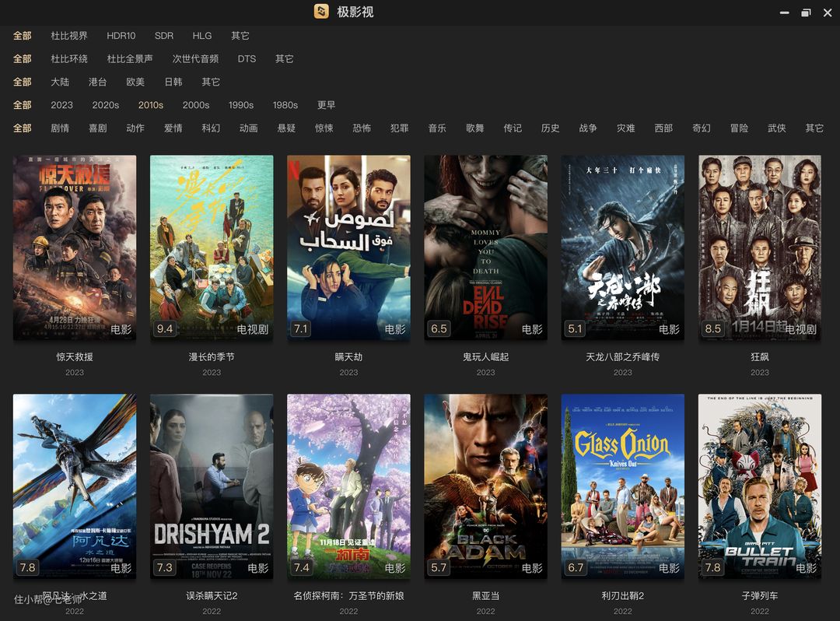Choose the DTS audio filter
Screen dimensions: 840x621
[x=247, y=59]
